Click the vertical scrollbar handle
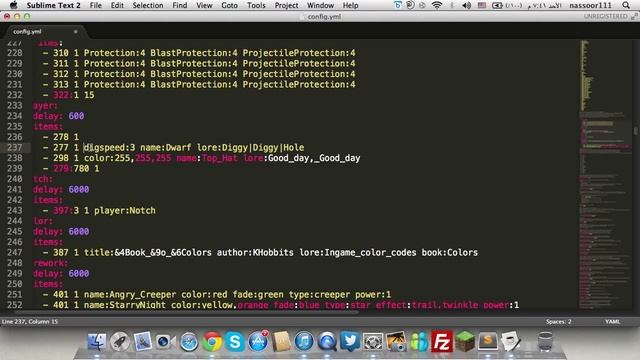 (x=636, y=131)
